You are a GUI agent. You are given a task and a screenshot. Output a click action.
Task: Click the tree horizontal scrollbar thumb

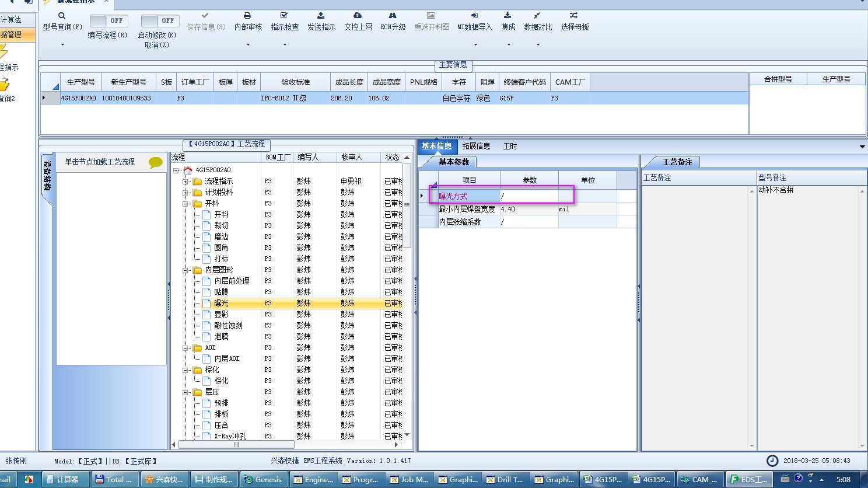point(236,445)
